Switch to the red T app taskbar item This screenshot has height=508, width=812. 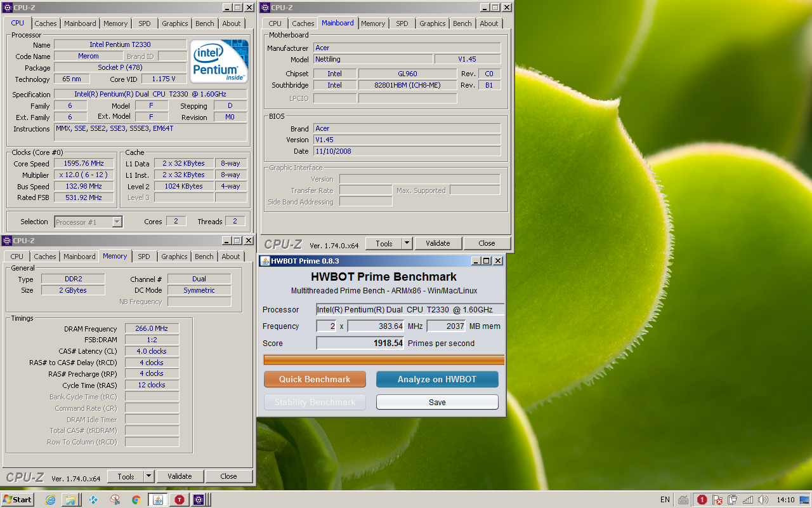pos(179,500)
